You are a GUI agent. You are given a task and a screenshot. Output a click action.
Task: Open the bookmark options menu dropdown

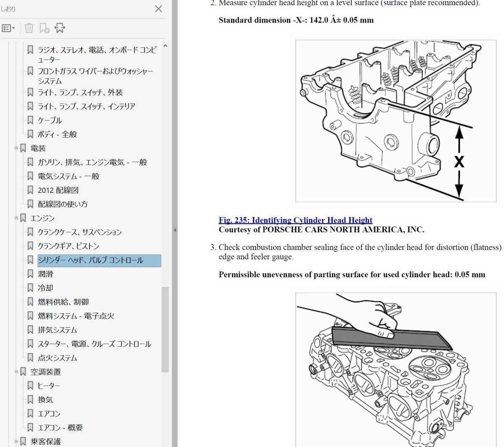[8, 28]
